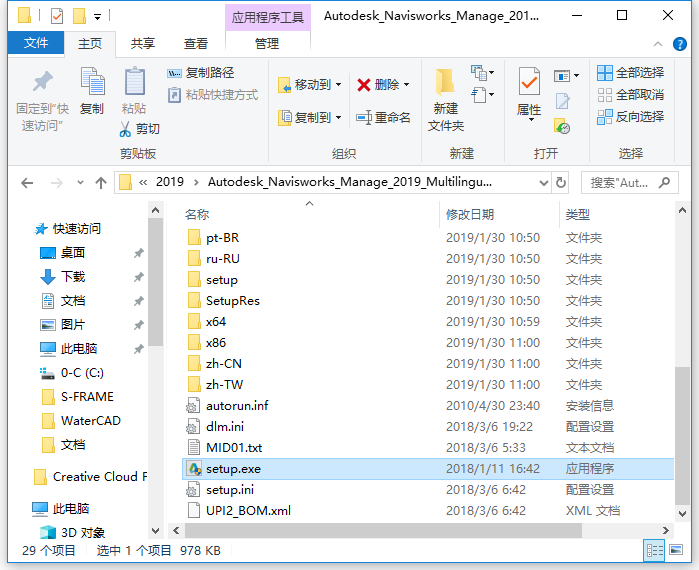Click the Paste clipboard icon
Viewport: 699px width, 570px height.
(134, 82)
